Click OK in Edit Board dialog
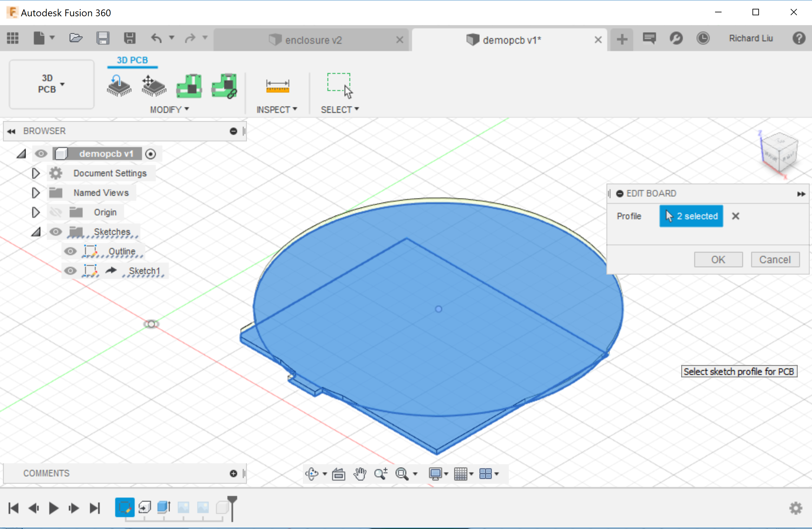This screenshot has height=529, width=812. [718, 260]
